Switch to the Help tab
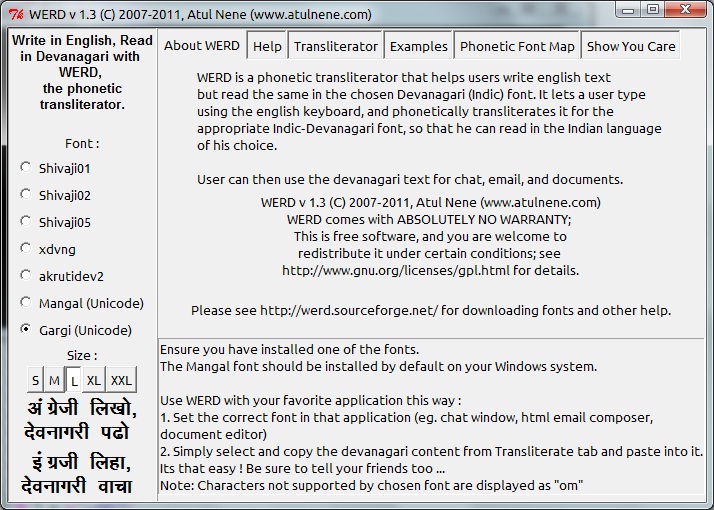Image resolution: width=714 pixels, height=510 pixels. tap(267, 46)
